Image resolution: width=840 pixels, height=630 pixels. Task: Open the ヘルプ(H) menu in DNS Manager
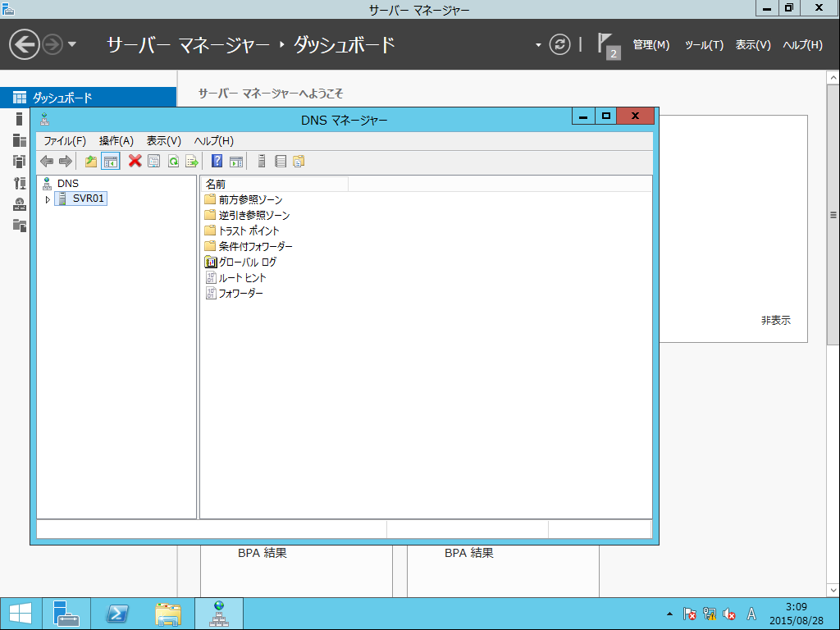[x=214, y=141]
